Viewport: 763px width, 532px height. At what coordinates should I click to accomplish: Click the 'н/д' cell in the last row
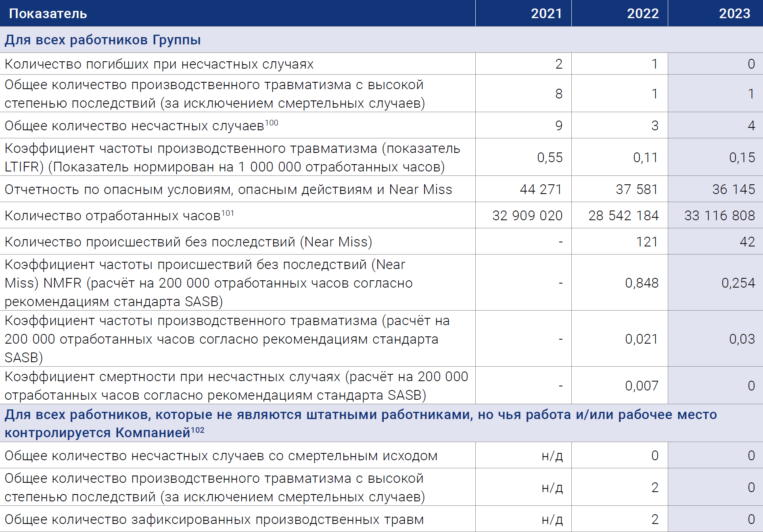pos(552,519)
